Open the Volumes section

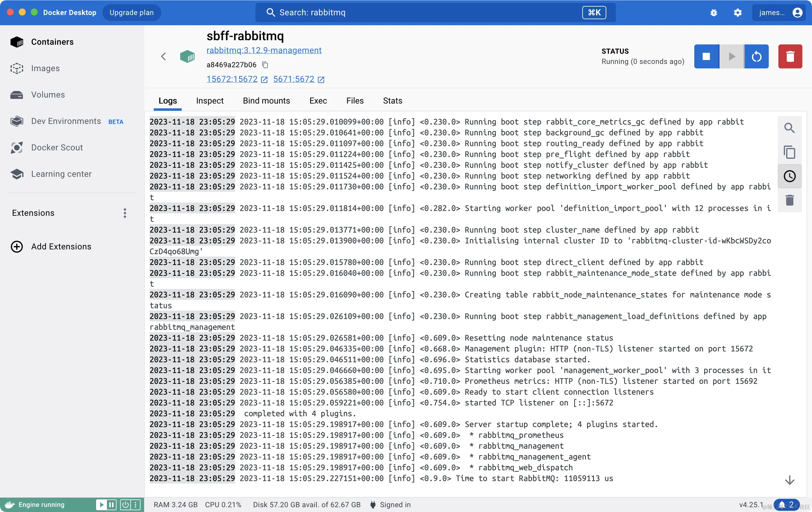click(47, 95)
